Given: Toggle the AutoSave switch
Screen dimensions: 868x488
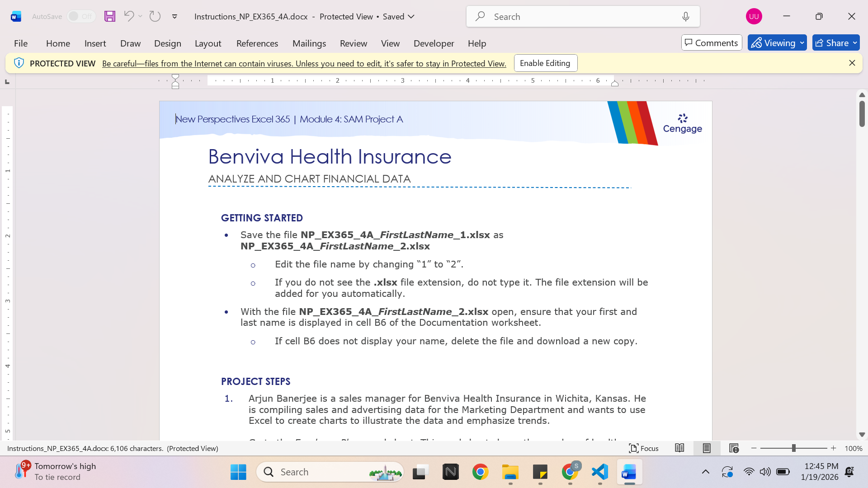Looking at the screenshot, I should click(x=81, y=16).
